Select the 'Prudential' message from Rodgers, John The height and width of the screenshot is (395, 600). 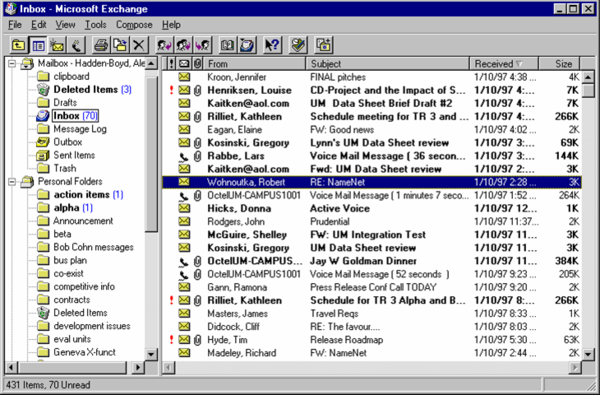[x=372, y=222]
